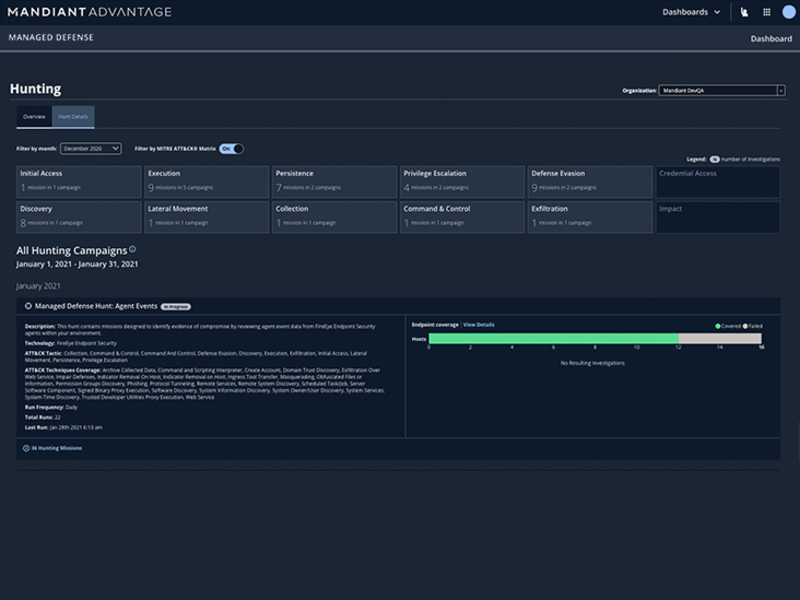Click the Total Runs: 22 line
The height and width of the screenshot is (600, 800).
click(x=43, y=417)
